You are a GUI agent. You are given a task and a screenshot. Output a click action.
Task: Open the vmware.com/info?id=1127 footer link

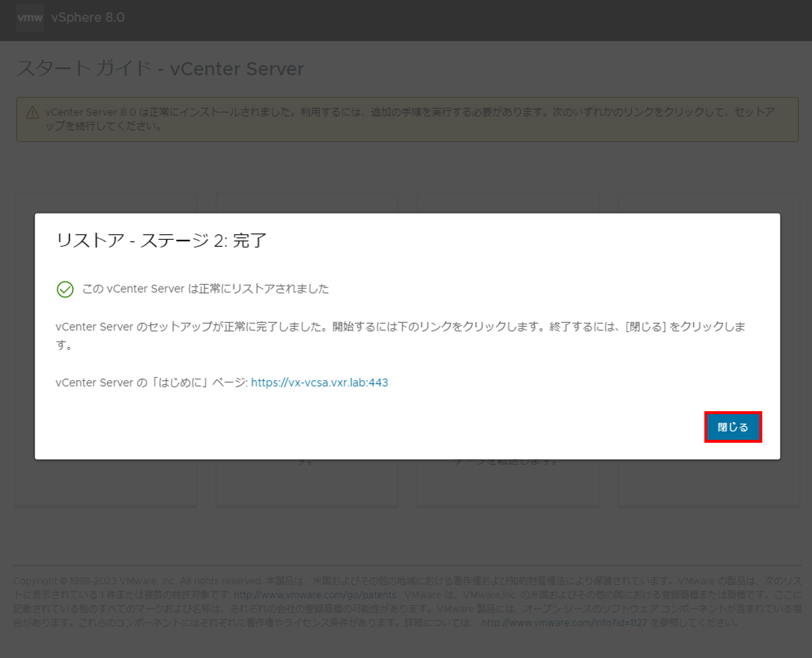565,623
